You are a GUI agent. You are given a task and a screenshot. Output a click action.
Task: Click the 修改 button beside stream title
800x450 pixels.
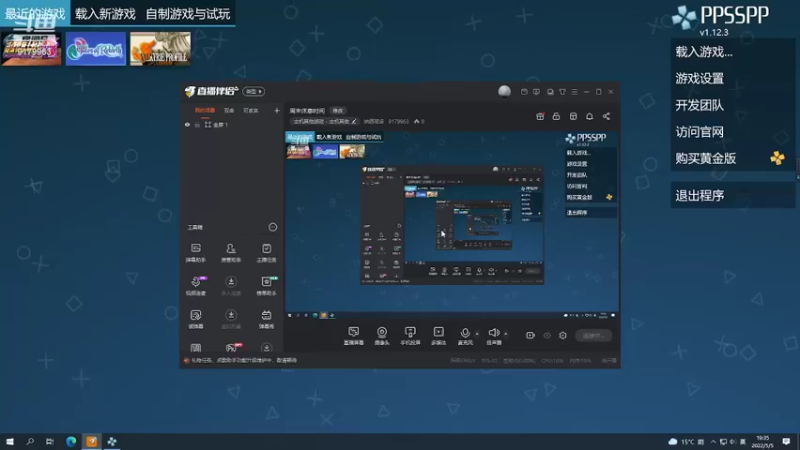pyautogui.click(x=338, y=111)
